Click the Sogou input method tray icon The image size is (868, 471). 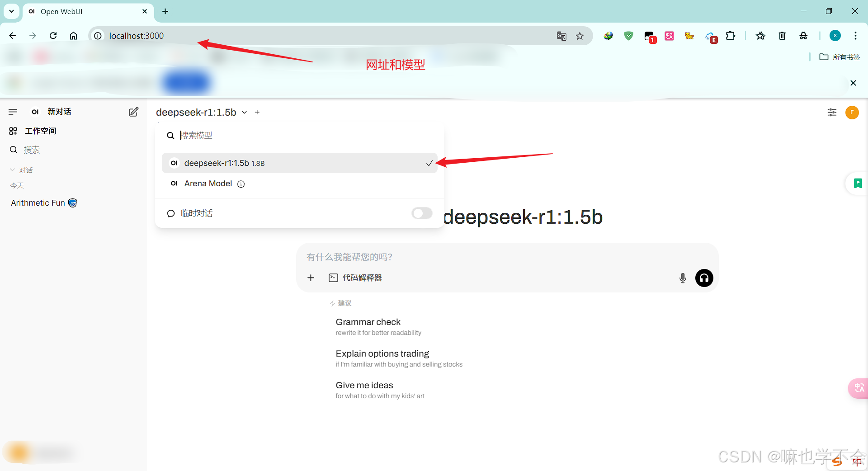click(837, 461)
